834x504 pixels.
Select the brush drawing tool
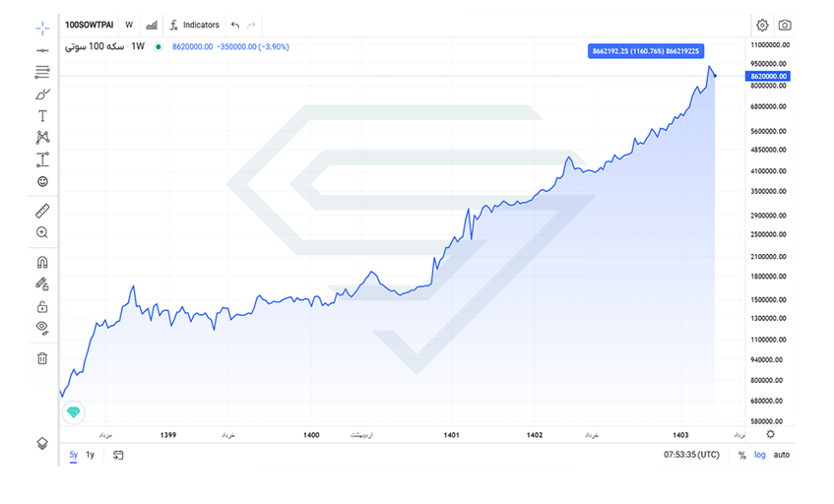(x=42, y=94)
